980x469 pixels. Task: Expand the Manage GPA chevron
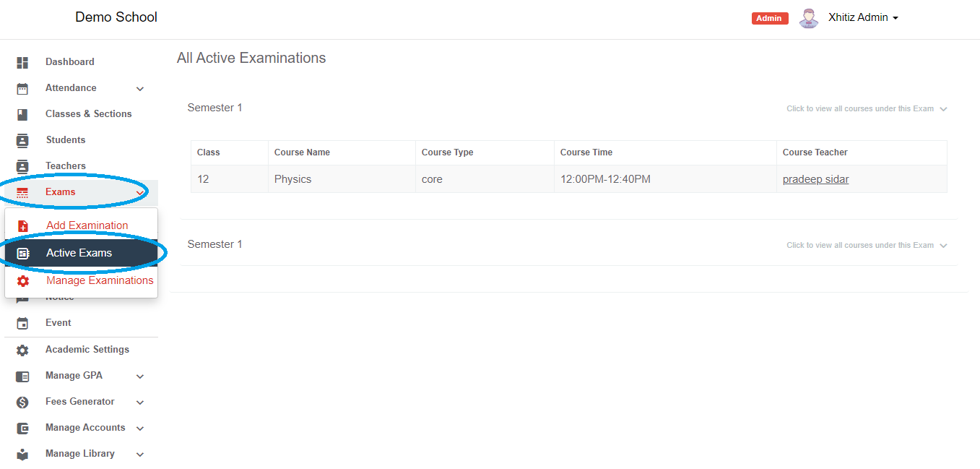tap(140, 377)
